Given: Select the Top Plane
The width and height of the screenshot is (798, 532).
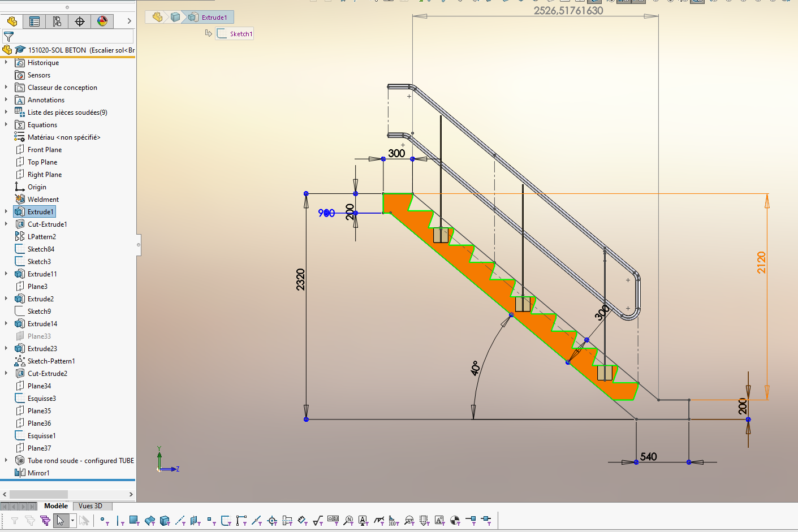Looking at the screenshot, I should click(42, 162).
